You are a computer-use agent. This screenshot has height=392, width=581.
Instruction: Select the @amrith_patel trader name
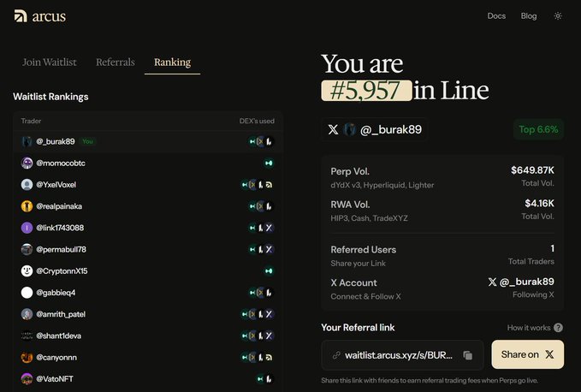tap(61, 314)
